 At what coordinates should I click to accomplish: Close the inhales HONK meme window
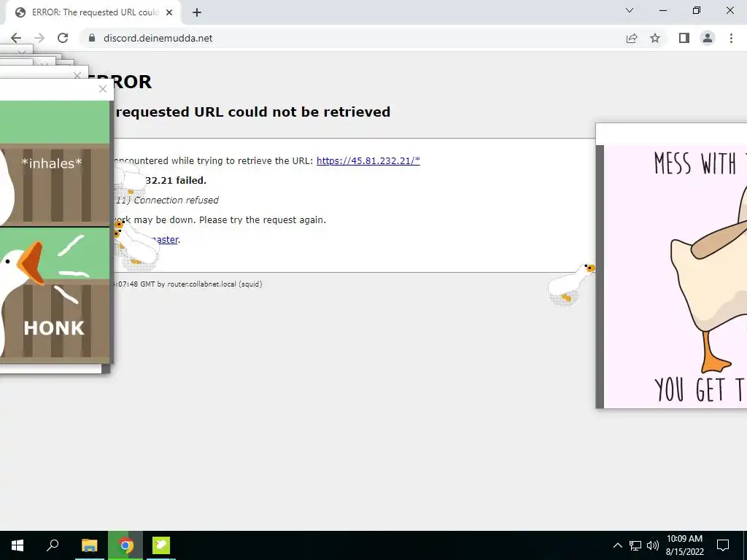click(x=102, y=89)
